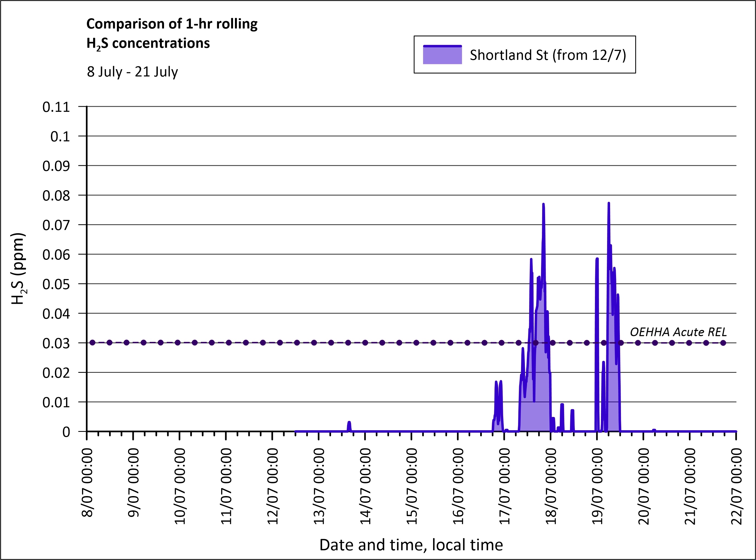Click the 10/07 00:00 x-axis label
The height and width of the screenshot is (560, 756).
180,486
